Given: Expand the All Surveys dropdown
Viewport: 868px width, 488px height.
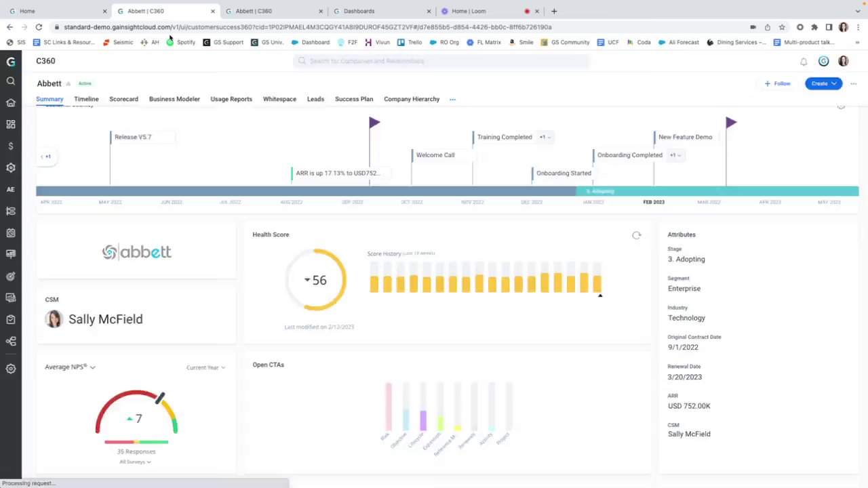Looking at the screenshot, I should point(135,462).
